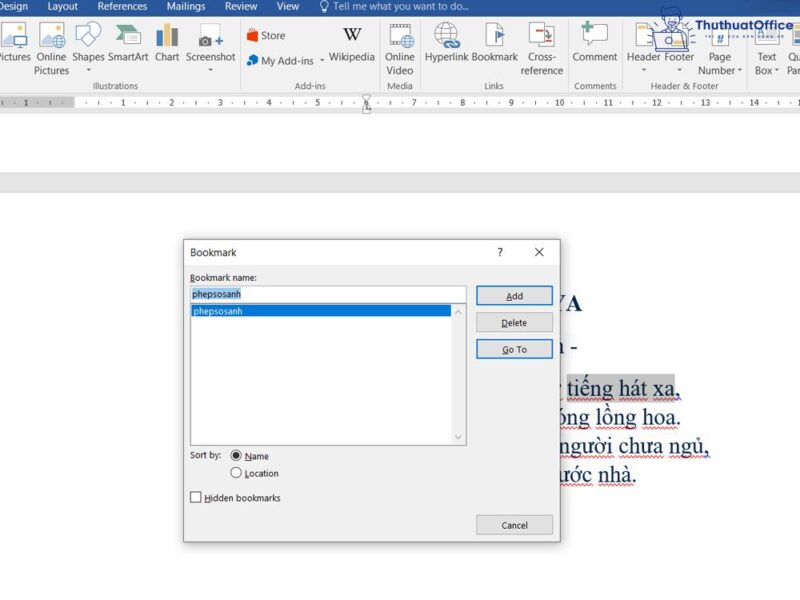The width and height of the screenshot is (800, 600).
Task: Open the Mailings tab
Action: coord(186,7)
